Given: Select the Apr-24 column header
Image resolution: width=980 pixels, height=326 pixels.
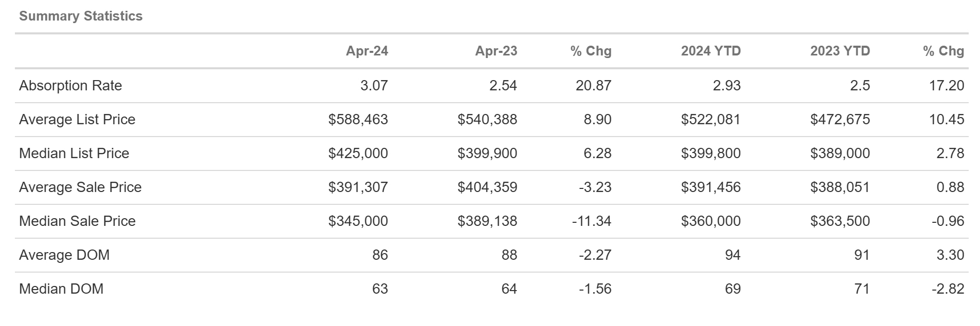Looking at the screenshot, I should point(366,51).
